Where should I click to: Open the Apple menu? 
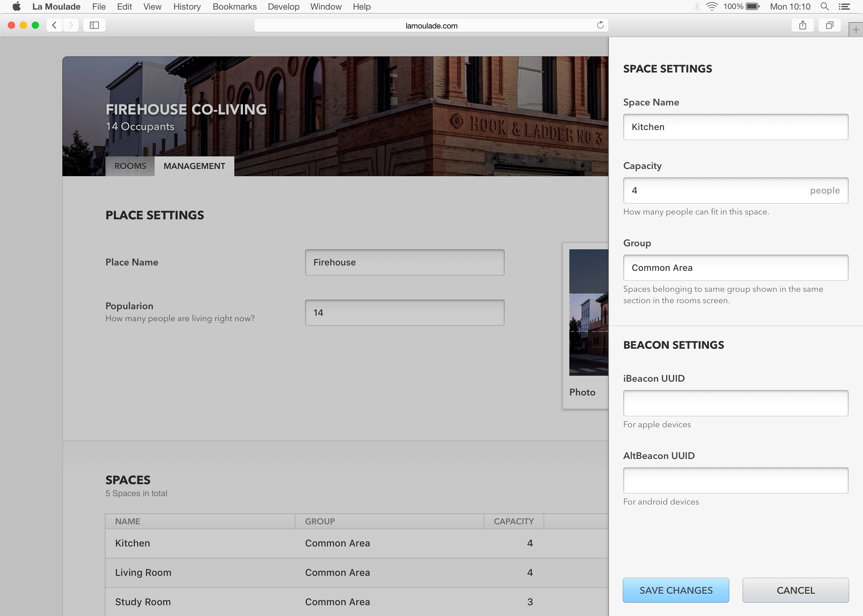pyautogui.click(x=16, y=7)
